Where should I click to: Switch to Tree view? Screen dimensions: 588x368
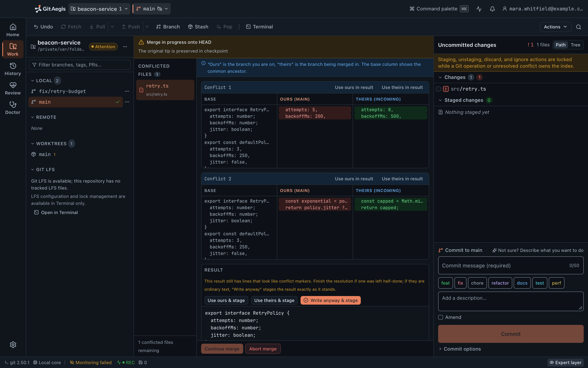(575, 45)
